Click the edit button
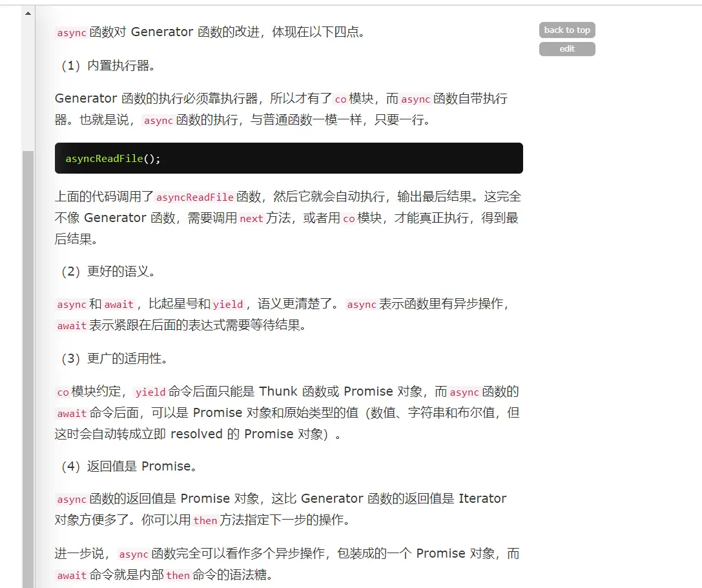This screenshot has width=702, height=588. tap(567, 49)
